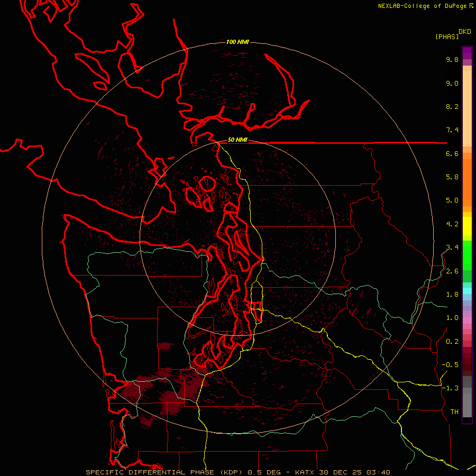The height and width of the screenshot is (476, 476).
Task: Click the 50 NMI range ring label
Action: 237,140
